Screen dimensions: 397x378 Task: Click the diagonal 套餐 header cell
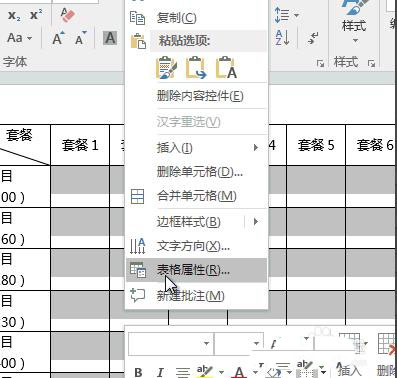click(x=25, y=145)
